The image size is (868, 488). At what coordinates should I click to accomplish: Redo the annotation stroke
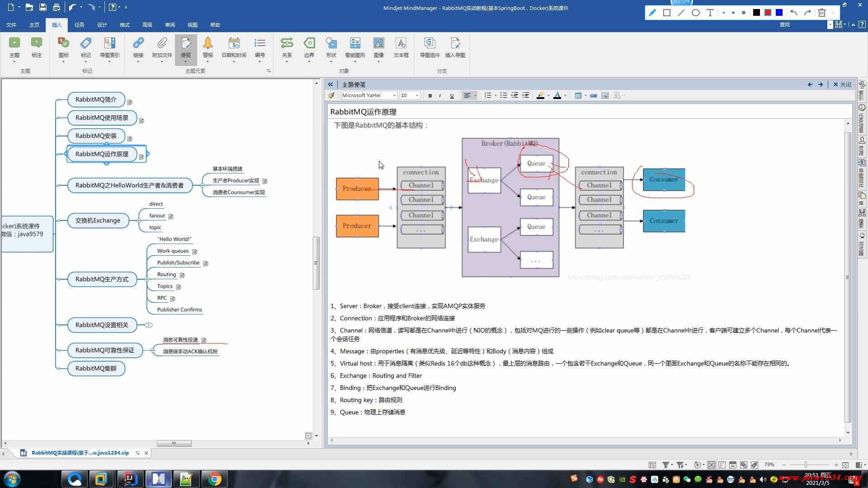(807, 13)
